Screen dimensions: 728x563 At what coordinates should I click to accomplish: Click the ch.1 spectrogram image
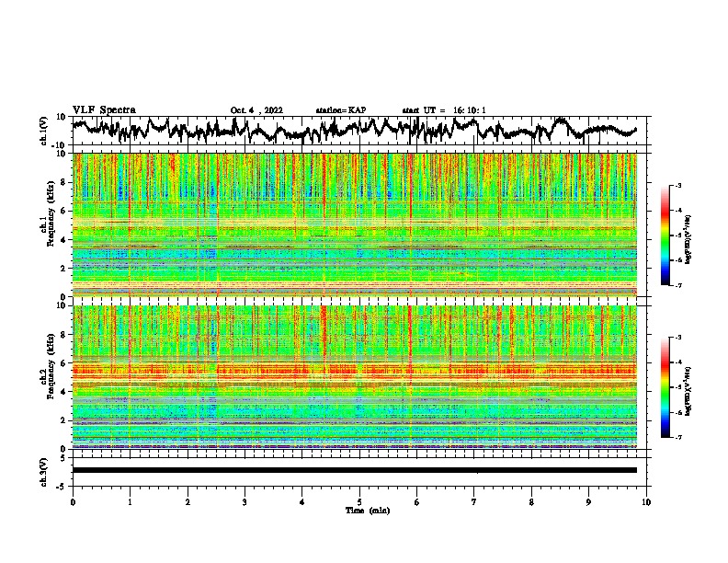(x=355, y=224)
